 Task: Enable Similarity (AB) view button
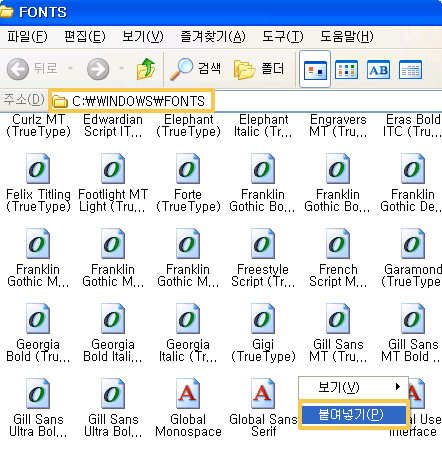coord(378,70)
